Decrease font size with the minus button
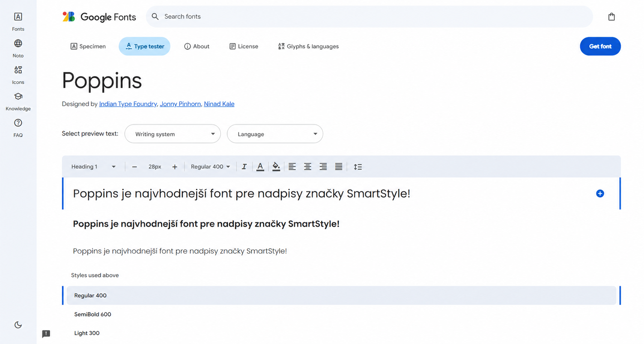The image size is (644, 344). click(x=134, y=167)
